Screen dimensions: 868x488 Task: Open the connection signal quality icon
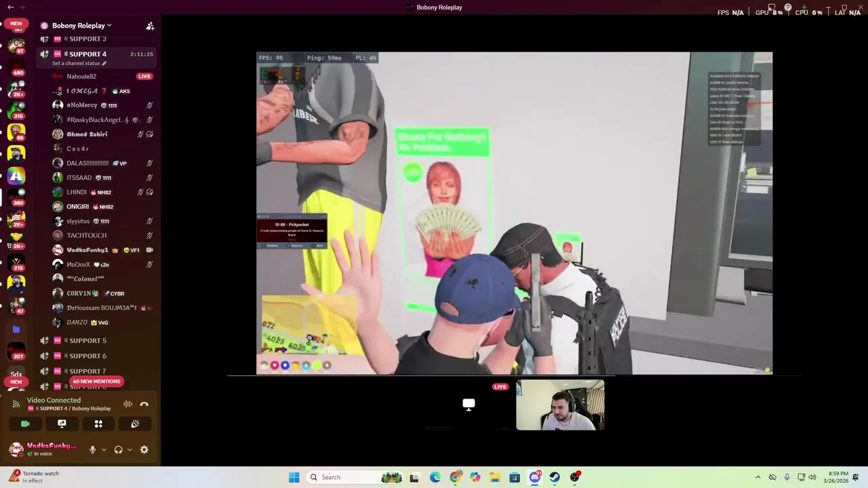pos(16,404)
